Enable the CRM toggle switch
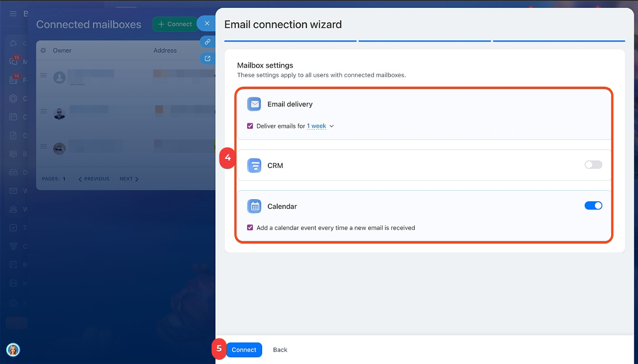 point(593,165)
